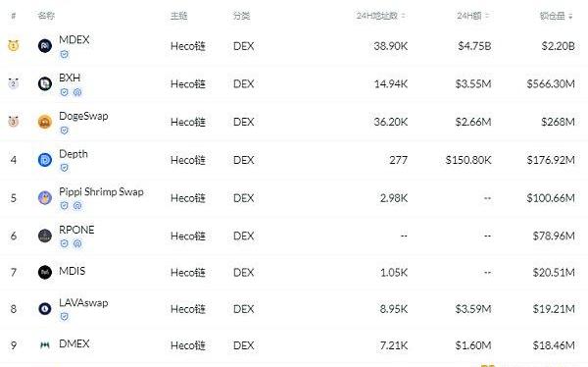The height and width of the screenshot is (367, 588).
Task: Click the DMEX project logo icon
Action: pyautogui.click(x=45, y=344)
